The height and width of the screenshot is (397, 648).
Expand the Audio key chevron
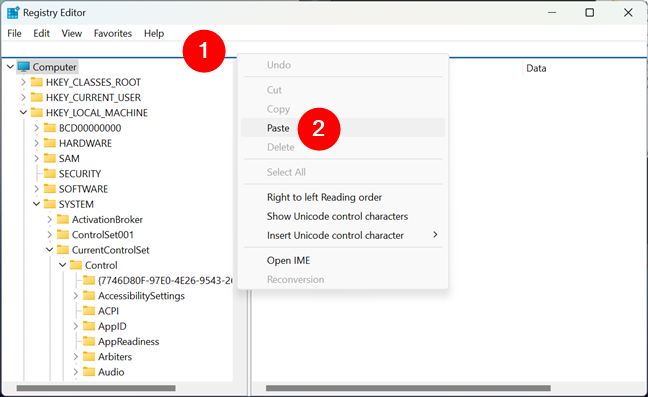pyautogui.click(x=76, y=372)
